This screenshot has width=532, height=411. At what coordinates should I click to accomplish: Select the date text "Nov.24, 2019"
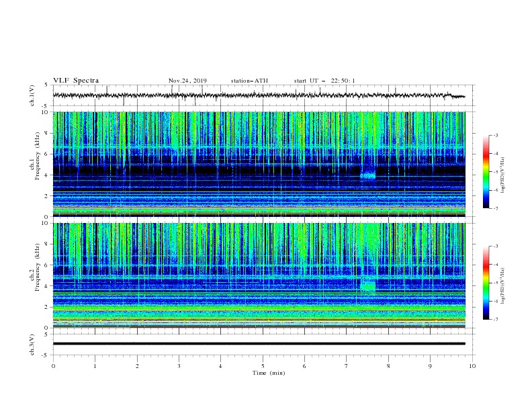tap(187, 81)
